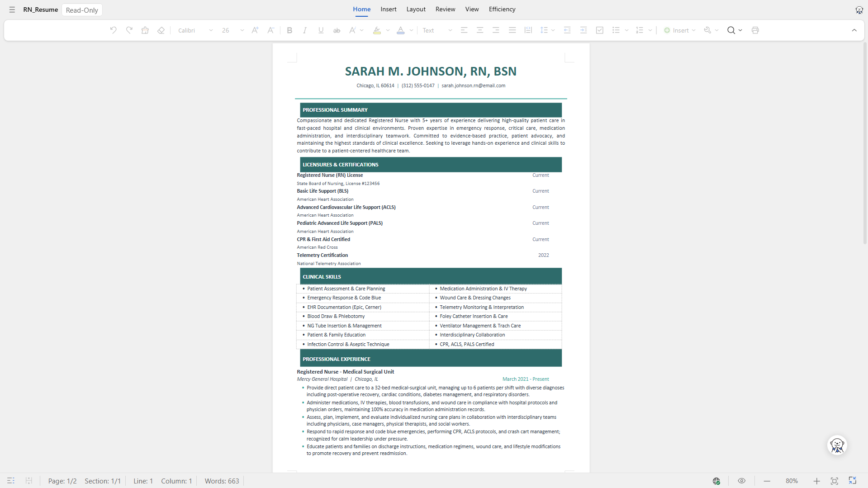Click the globe language icon in status bar
The image size is (868, 488).
click(716, 481)
